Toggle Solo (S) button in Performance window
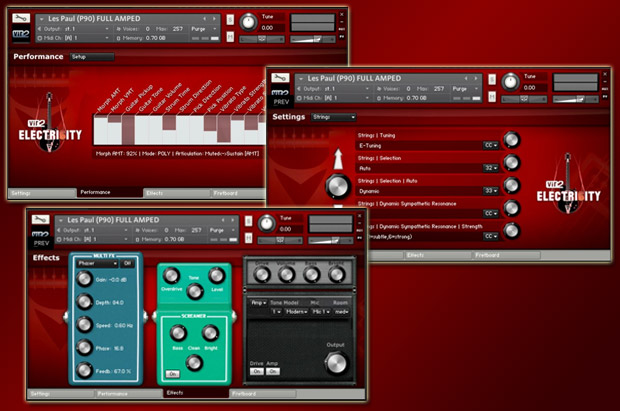Image resolution: width=620 pixels, height=411 pixels. coord(230,19)
